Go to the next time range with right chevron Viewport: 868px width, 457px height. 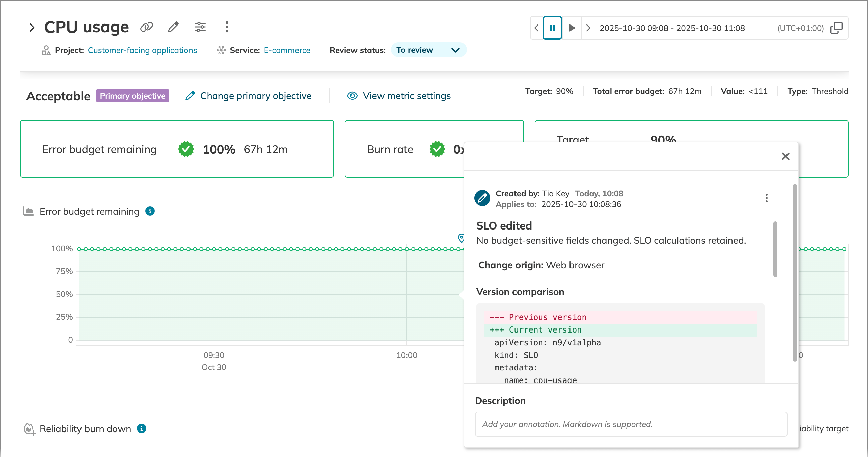coord(588,28)
